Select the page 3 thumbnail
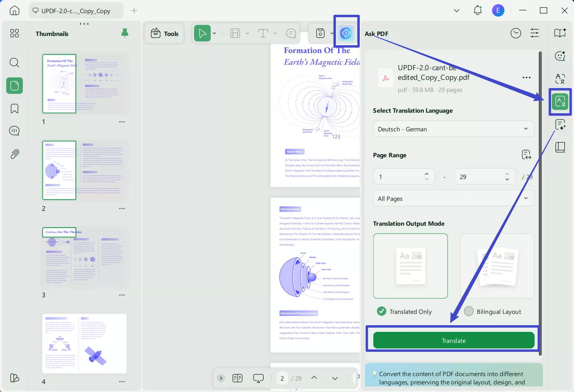This screenshot has height=392, width=574. point(84,257)
